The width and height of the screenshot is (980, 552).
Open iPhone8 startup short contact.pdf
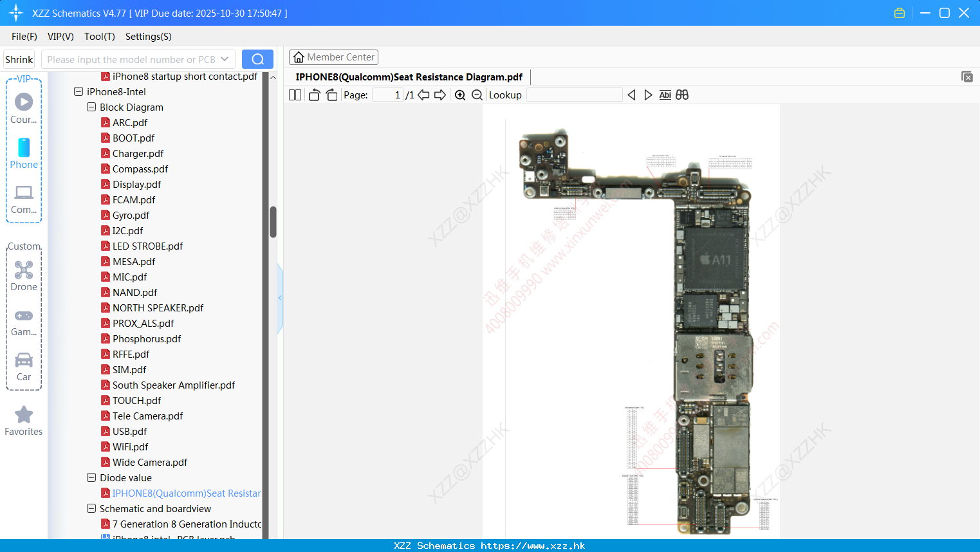(185, 76)
